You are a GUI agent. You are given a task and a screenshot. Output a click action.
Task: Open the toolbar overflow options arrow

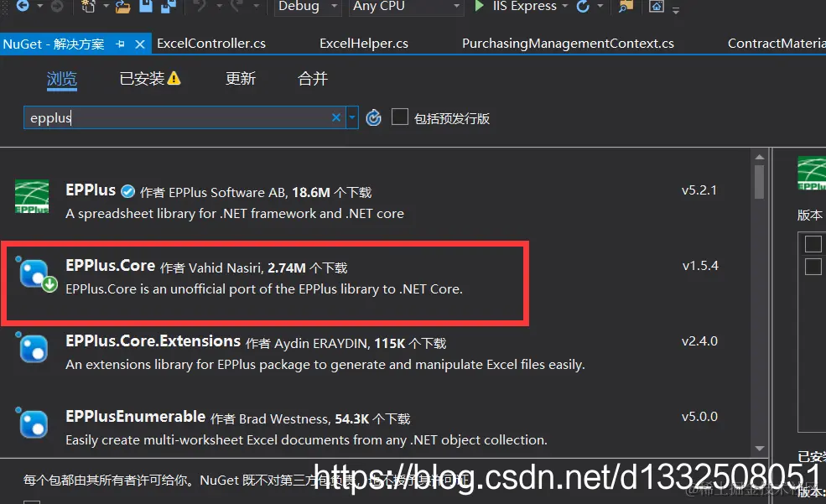pos(676,9)
